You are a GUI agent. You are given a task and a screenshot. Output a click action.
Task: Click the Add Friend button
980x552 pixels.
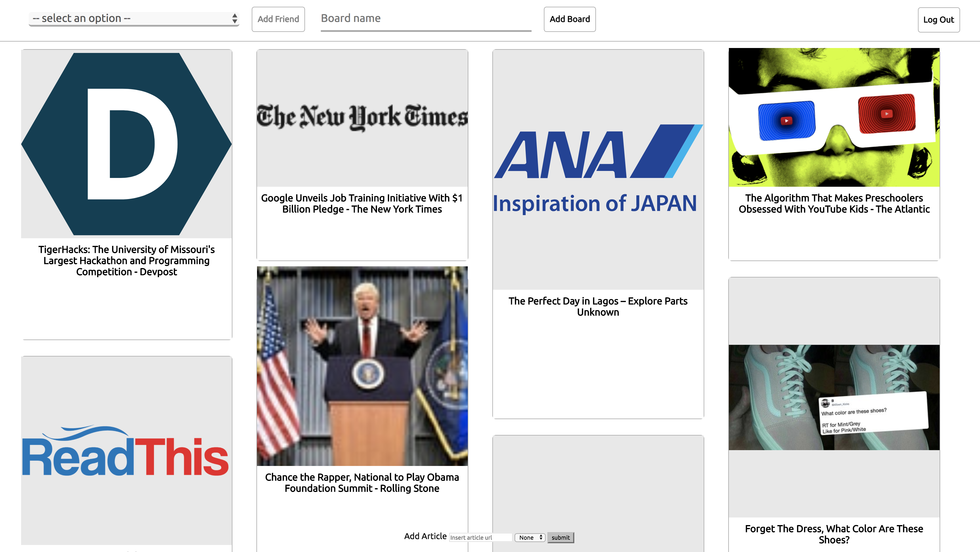pos(278,19)
